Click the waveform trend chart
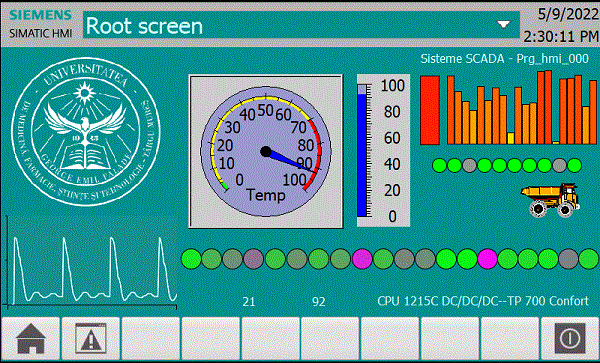The width and height of the screenshot is (600, 363). coord(91,263)
